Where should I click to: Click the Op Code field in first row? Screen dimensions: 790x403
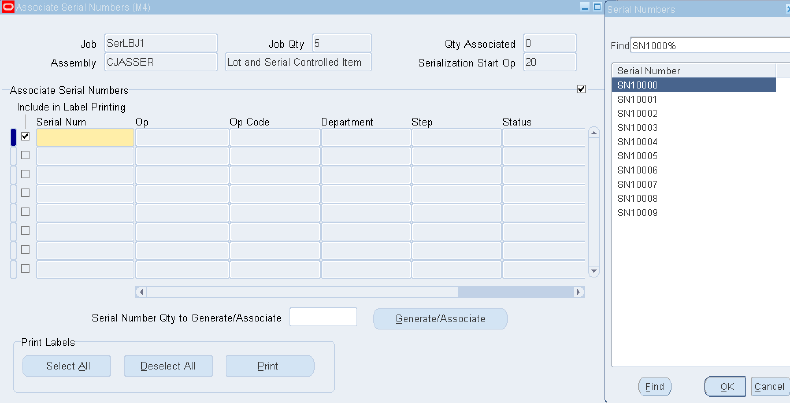(275, 138)
